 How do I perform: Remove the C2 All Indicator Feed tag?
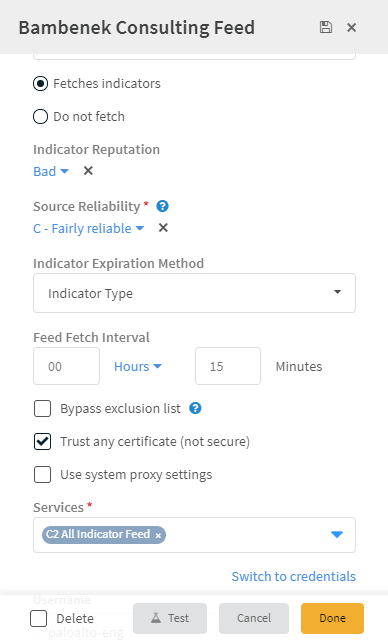point(158,535)
